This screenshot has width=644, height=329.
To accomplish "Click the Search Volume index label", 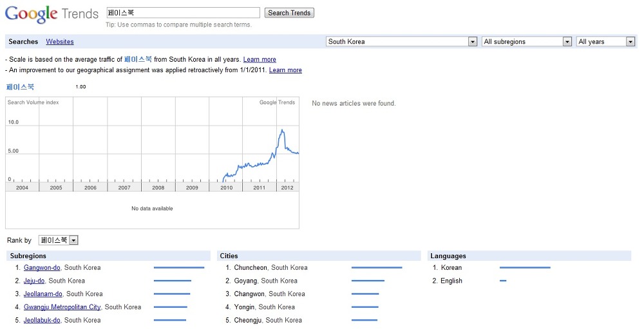I will [33, 102].
